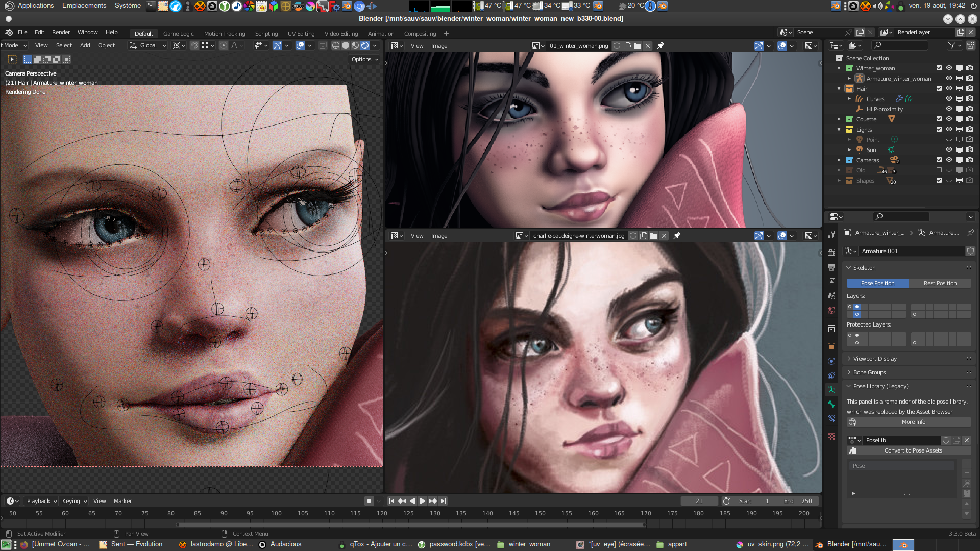This screenshot has width=980, height=551.
Task: Show the Point light in viewport
Action: click(x=949, y=140)
